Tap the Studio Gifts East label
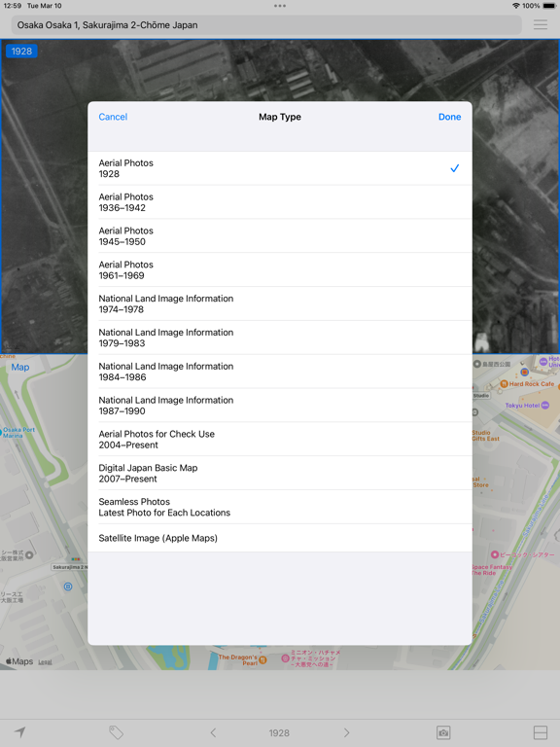Viewport: 560px width, 747px height. pyautogui.click(x=486, y=436)
